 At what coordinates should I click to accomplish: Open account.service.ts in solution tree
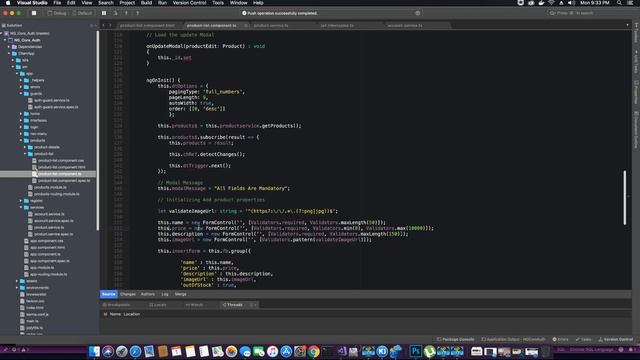pyautogui.click(x=49, y=214)
